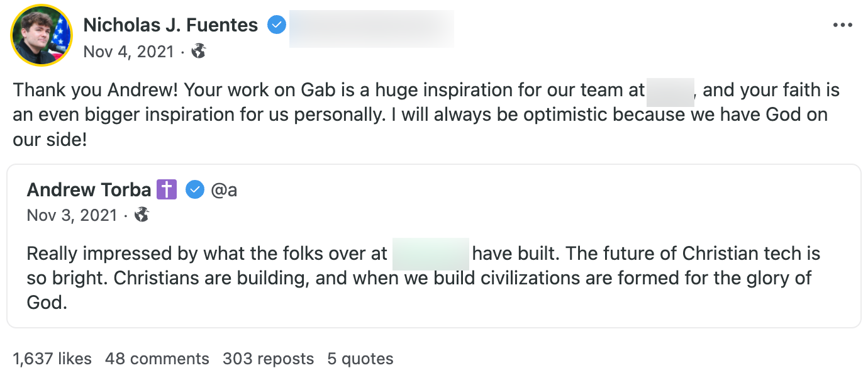This screenshot has height=380, width=868.
Task: Click Nicholas J. Fuentes's display name
Action: [x=170, y=25]
